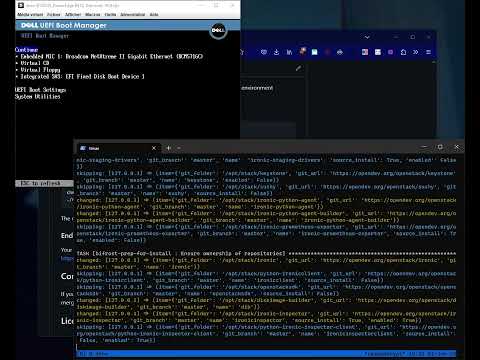Screen dimensions: 480x360
Task: Click the car-shaped extension icon
Action: (x=340, y=52)
